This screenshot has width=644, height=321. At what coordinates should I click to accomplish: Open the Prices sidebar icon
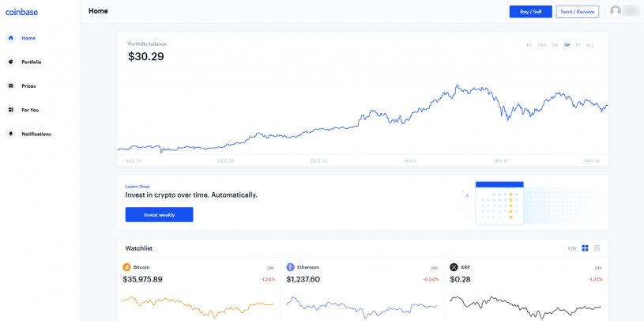click(x=11, y=86)
